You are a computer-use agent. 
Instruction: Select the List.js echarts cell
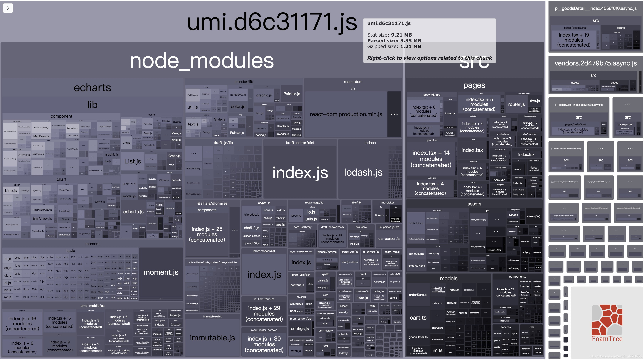[133, 161]
